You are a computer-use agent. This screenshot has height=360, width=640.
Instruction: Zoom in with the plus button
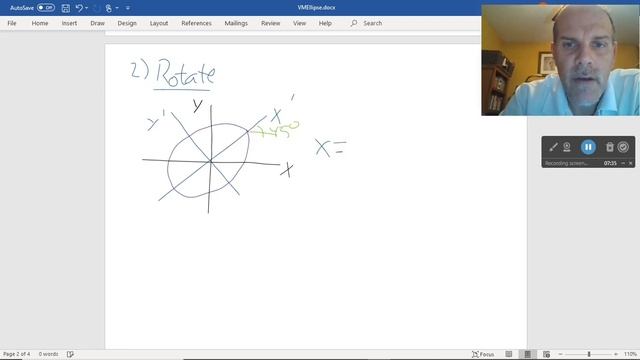(616, 354)
